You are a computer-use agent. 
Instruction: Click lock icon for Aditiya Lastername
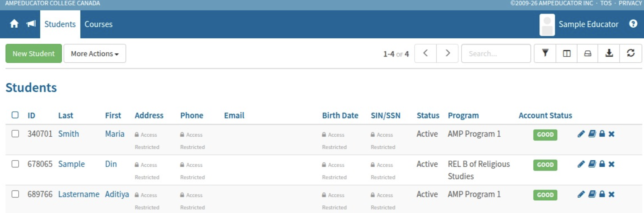(x=602, y=194)
